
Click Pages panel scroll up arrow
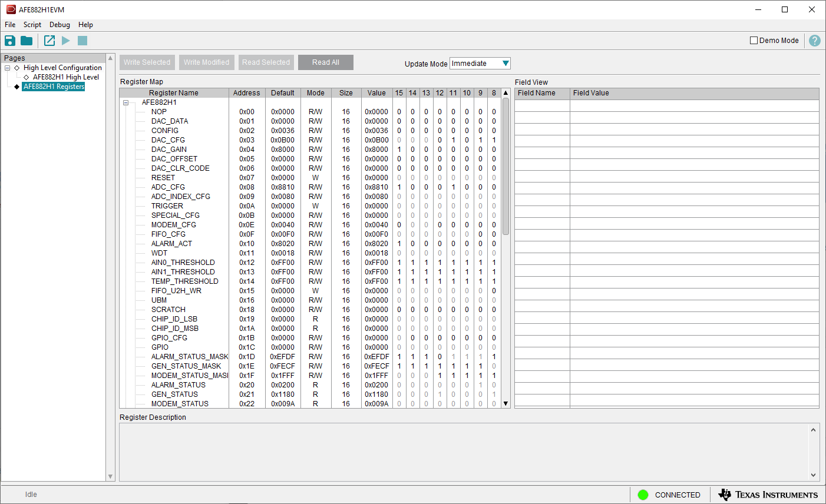[x=110, y=58]
